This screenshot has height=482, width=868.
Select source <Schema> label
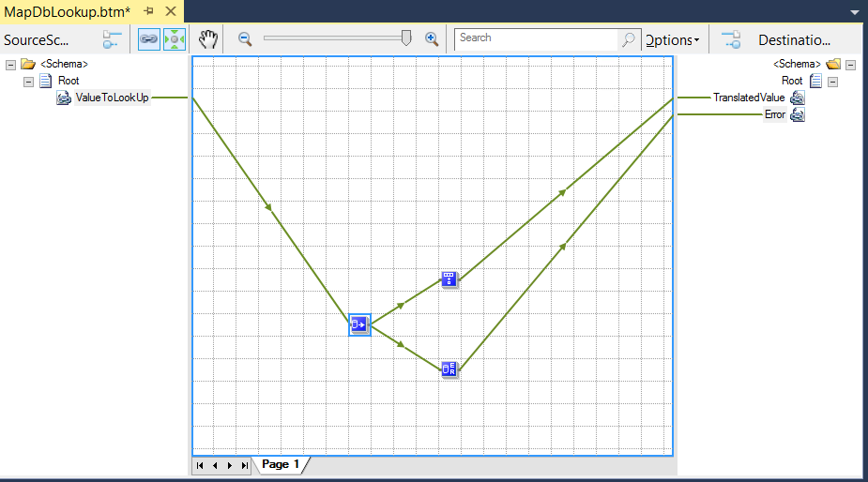point(64,64)
